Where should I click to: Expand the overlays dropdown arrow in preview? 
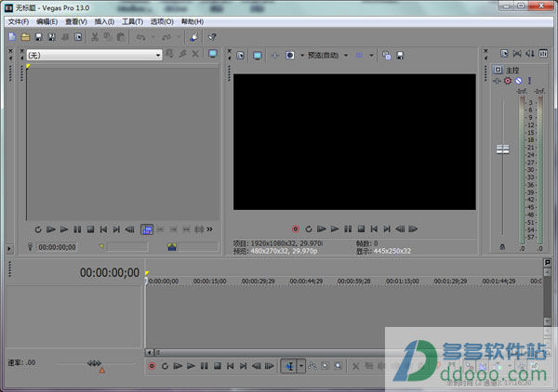click(x=371, y=56)
